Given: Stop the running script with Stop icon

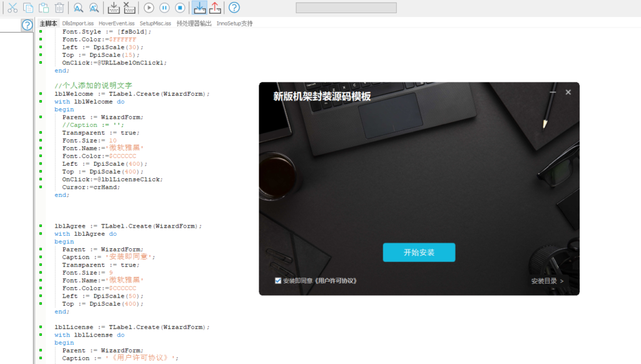Looking at the screenshot, I should (x=179, y=8).
